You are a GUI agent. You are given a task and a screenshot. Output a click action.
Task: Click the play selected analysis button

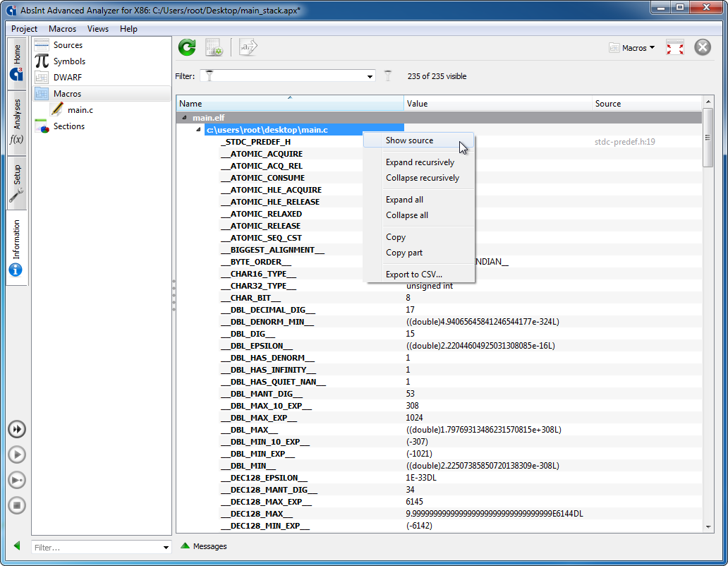click(x=17, y=480)
